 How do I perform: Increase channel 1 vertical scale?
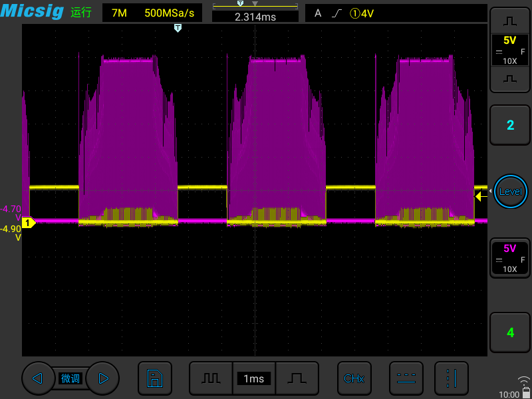click(x=509, y=21)
